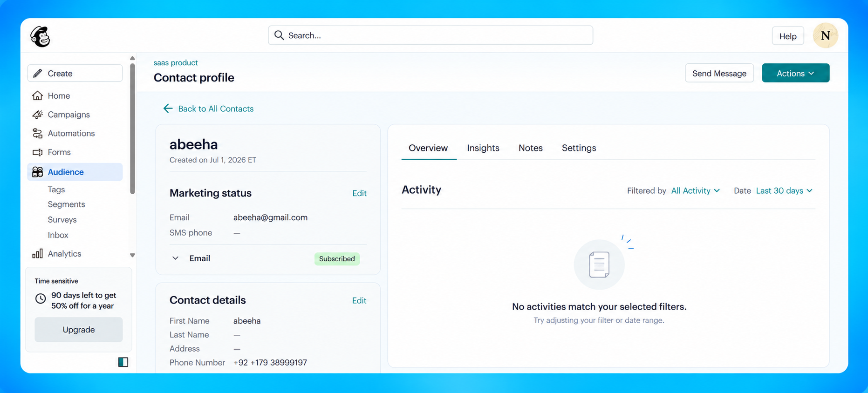Image resolution: width=868 pixels, height=393 pixels.
Task: Click the back arrow to All Contacts
Action: tap(168, 108)
